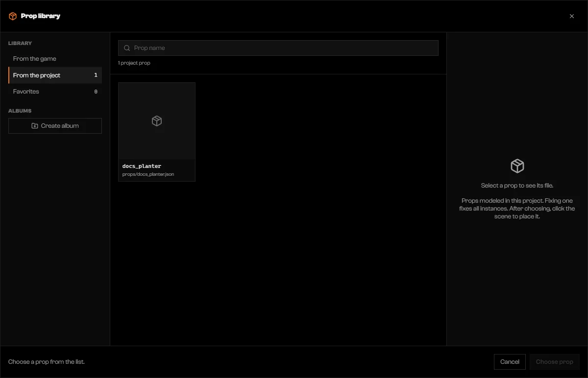Click the Prop library cube icon in header
Image resolution: width=588 pixels, height=378 pixels.
pyautogui.click(x=13, y=16)
